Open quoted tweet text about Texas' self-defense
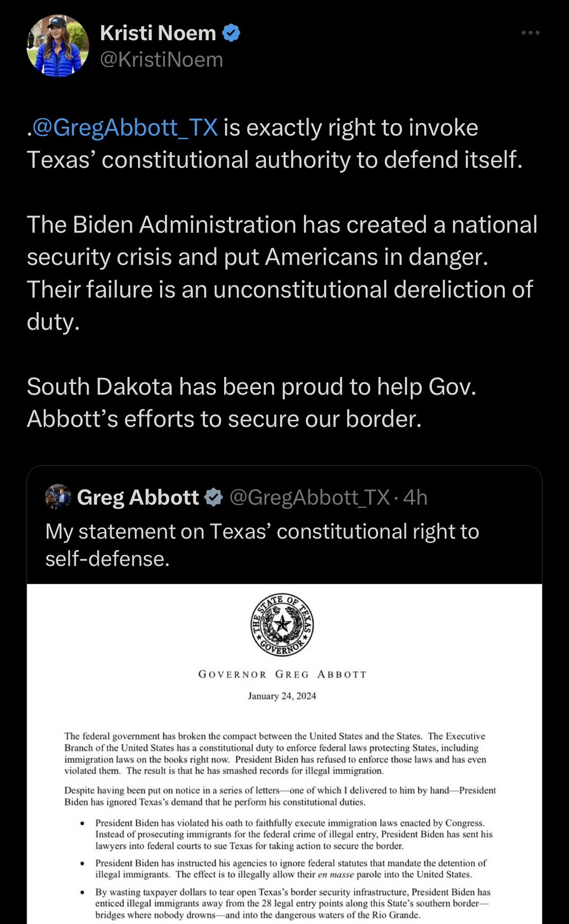Screen dimensions: 569x924 point(262,545)
